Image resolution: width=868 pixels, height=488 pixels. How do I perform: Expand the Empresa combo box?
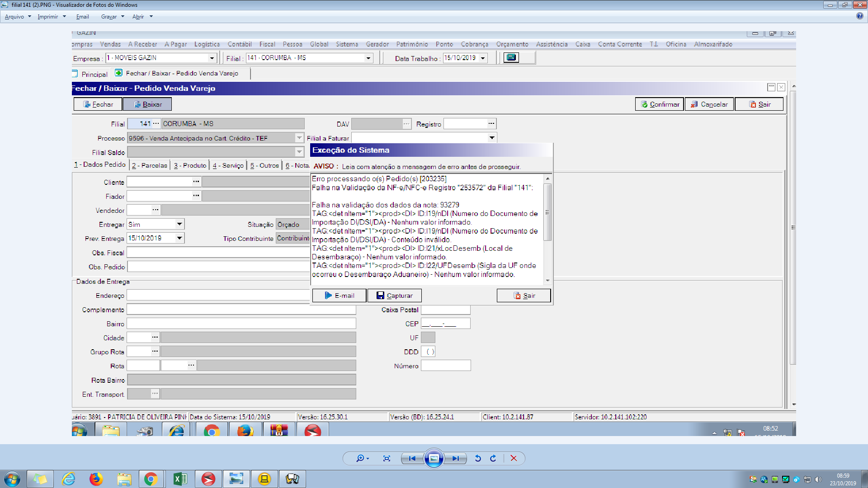point(212,58)
